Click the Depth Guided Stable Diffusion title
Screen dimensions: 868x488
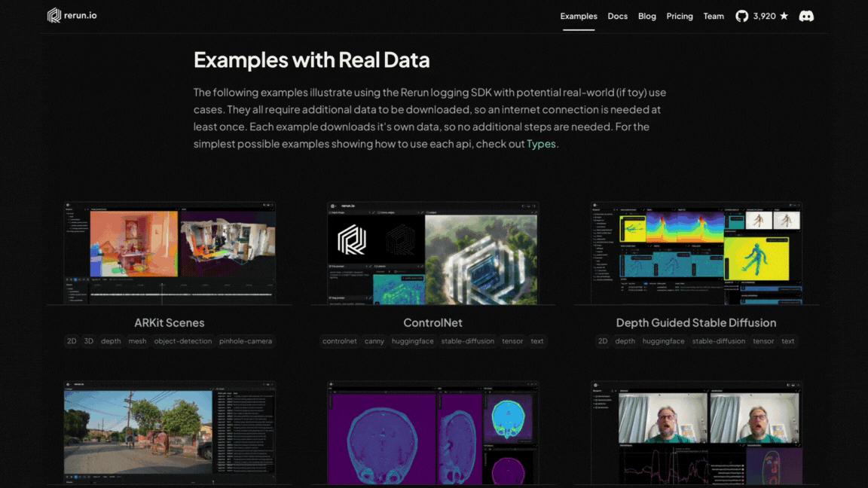click(696, 322)
